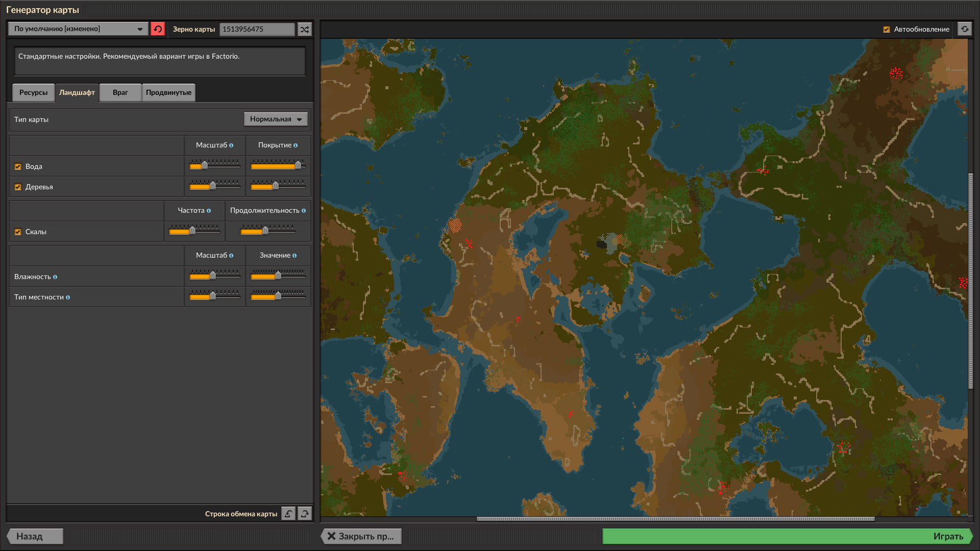
Task: Click the red reset preset icon
Action: 157,29
